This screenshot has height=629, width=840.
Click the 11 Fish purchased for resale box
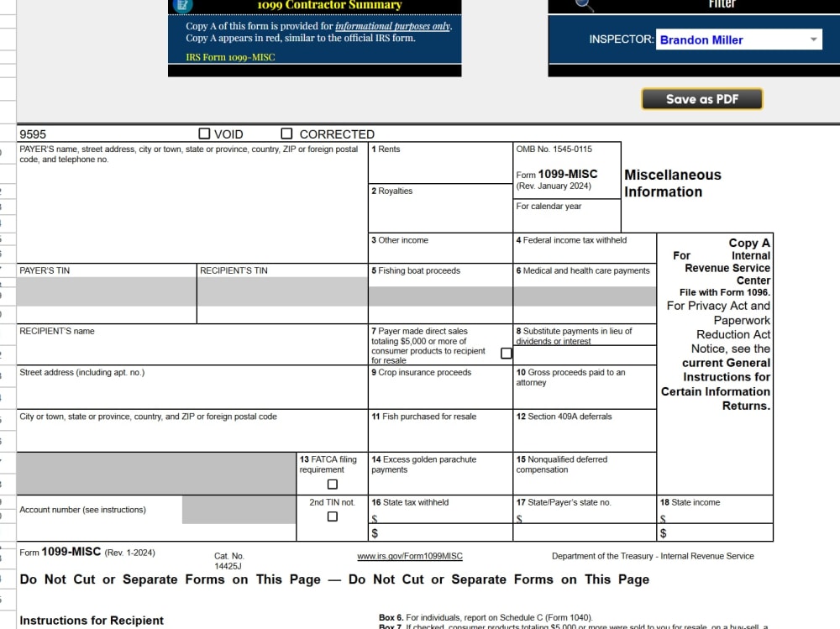pos(440,431)
